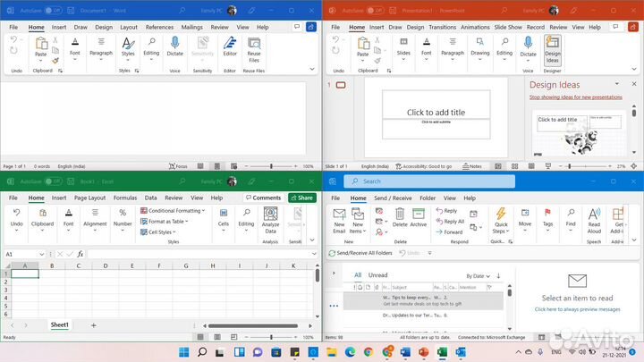Screen dimensions: 644x362
Task: Open Drawing tools in PowerPoint ribbon
Action: pyautogui.click(x=479, y=49)
